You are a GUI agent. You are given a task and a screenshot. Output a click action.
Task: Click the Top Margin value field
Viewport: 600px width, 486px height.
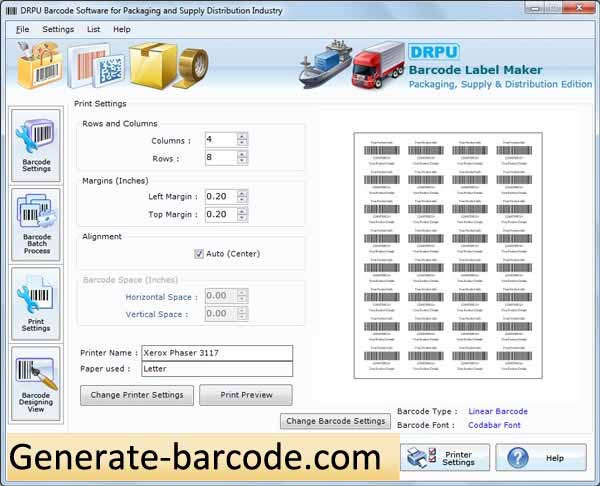click(221, 214)
